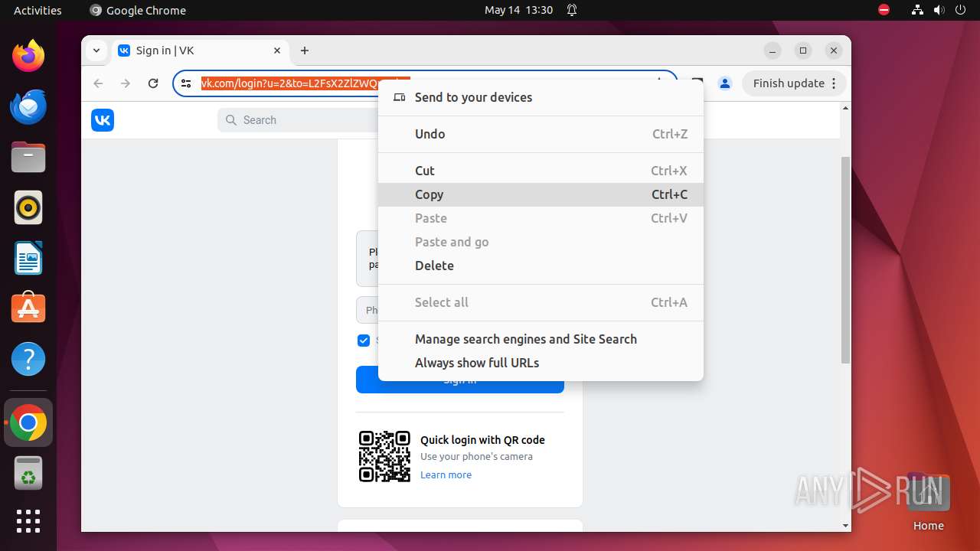This screenshot has height=551, width=980.
Task: Open the Files manager dock icon
Action: point(28,158)
